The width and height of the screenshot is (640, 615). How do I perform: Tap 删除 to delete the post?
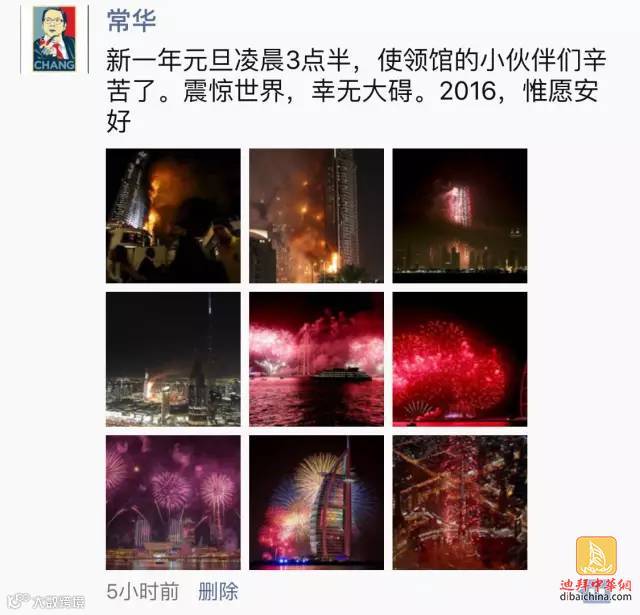[218, 591]
